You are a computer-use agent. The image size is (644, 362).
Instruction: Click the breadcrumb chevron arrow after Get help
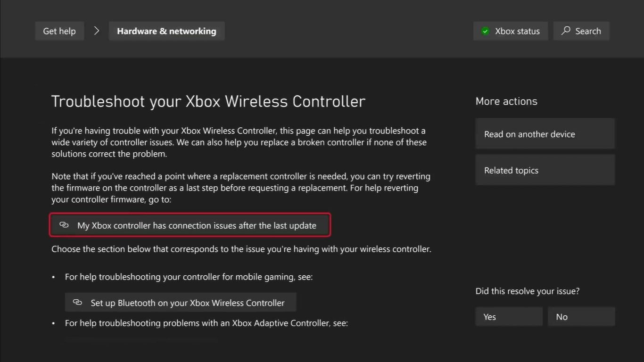[97, 31]
